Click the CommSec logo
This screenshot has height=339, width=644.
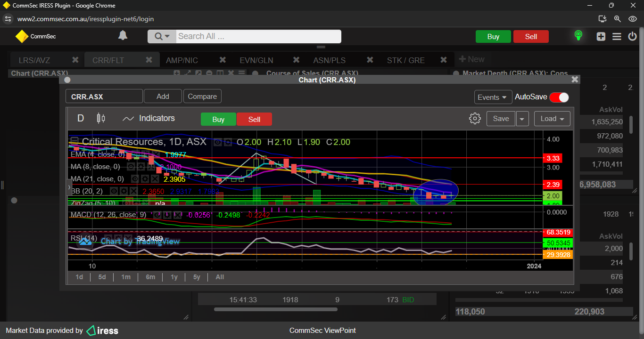pos(35,36)
